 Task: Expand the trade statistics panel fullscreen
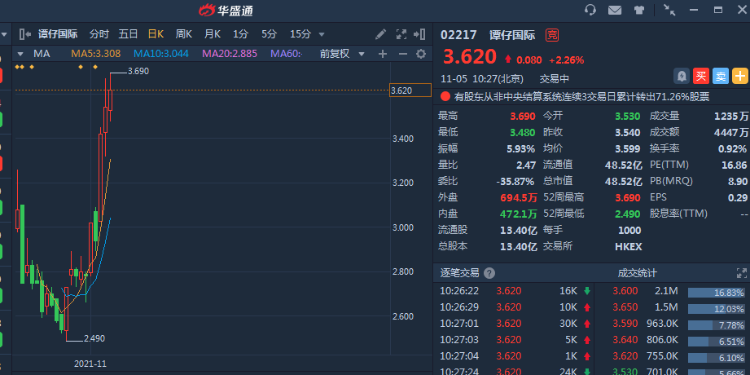(x=742, y=273)
